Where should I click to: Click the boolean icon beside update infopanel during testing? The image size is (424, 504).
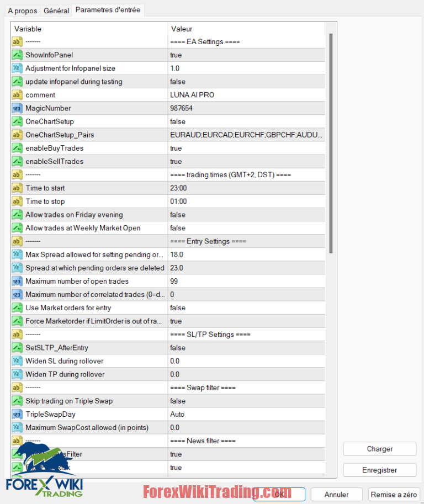[x=17, y=82]
